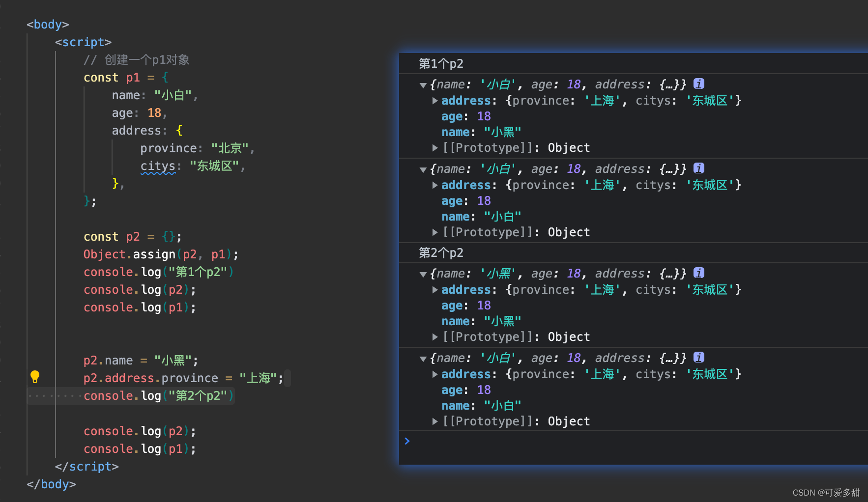Viewport: 868px width, 502px height.
Task: Expand the address property under 第2个p2 小黑 object
Action: pyautogui.click(x=434, y=289)
